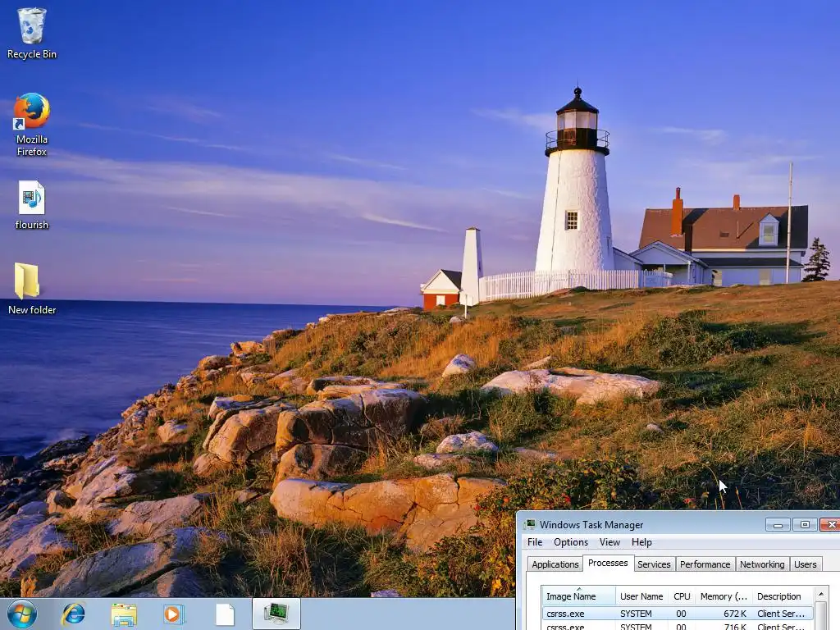Screen dimensions: 840x630
Task: Select the csrss.exe row with 672 K memory
Action: point(677,614)
